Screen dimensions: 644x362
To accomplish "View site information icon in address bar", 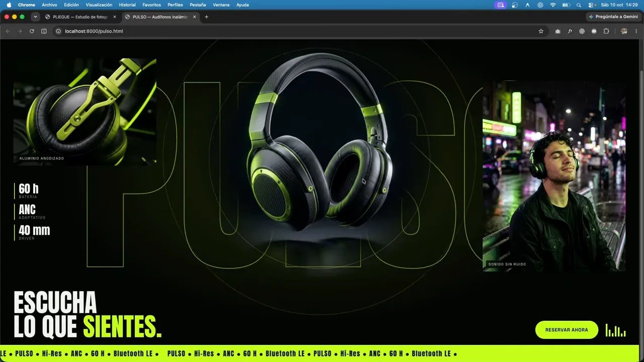I will 58,31.
